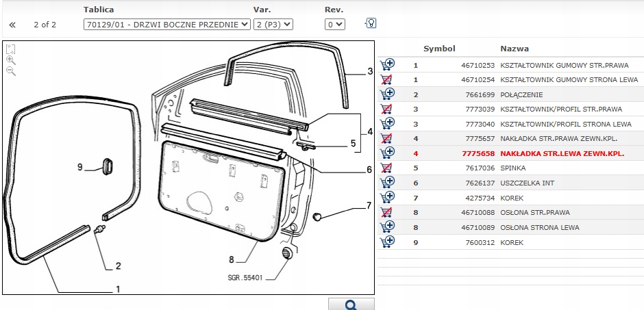This screenshot has width=644, height=310.
Task: Zoom in on the diagram
Action: pyautogui.click(x=11, y=60)
